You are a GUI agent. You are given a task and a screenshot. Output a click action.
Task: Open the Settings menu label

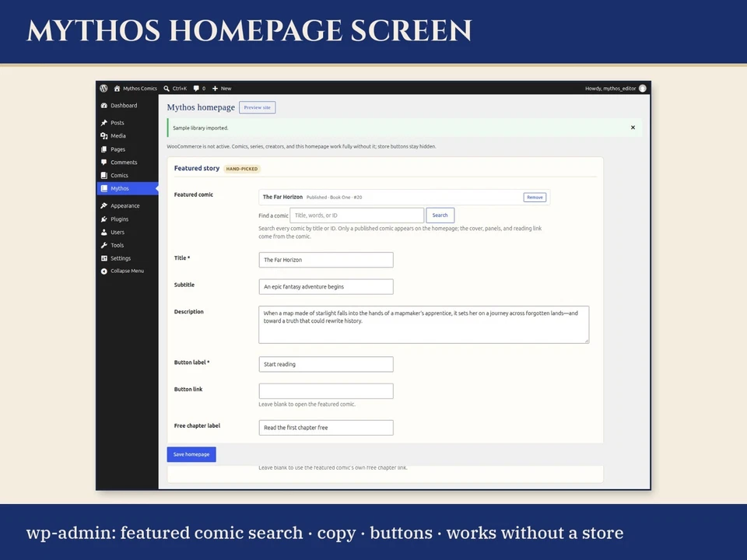121,258
